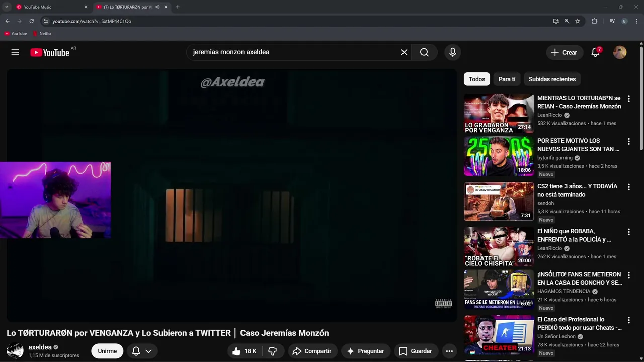Select the Todos filter chip
The width and height of the screenshot is (644, 362).
click(477, 79)
